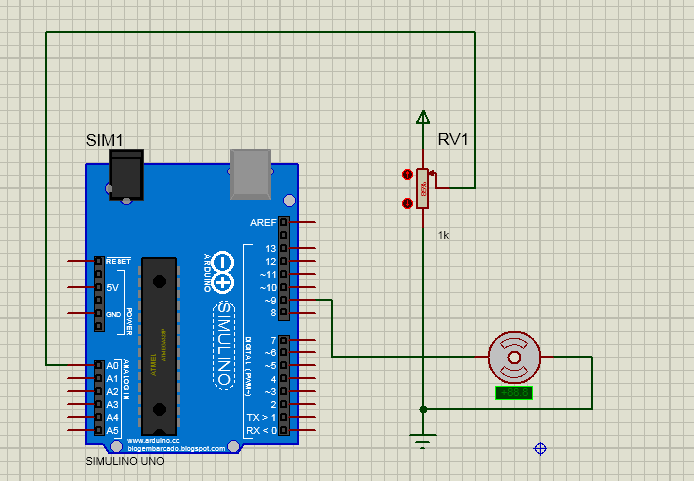Select the power terminal arrow above RV1
This screenshot has height=481, width=694.
(x=423, y=117)
